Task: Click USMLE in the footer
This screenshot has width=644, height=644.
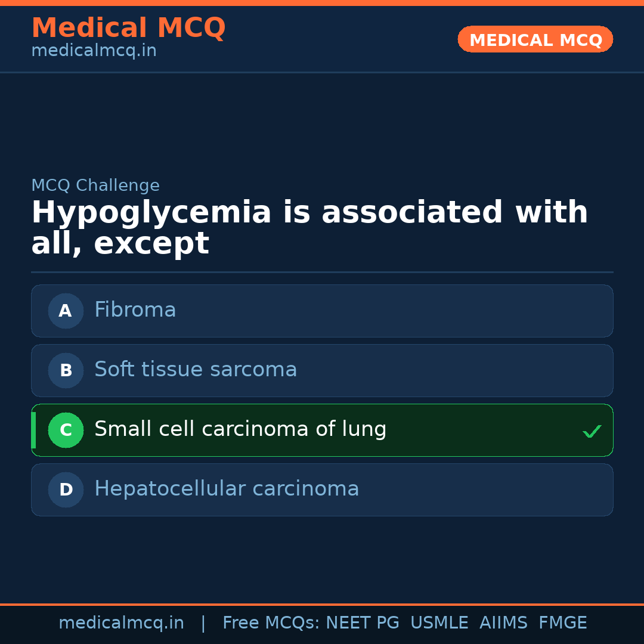Action: (439, 623)
